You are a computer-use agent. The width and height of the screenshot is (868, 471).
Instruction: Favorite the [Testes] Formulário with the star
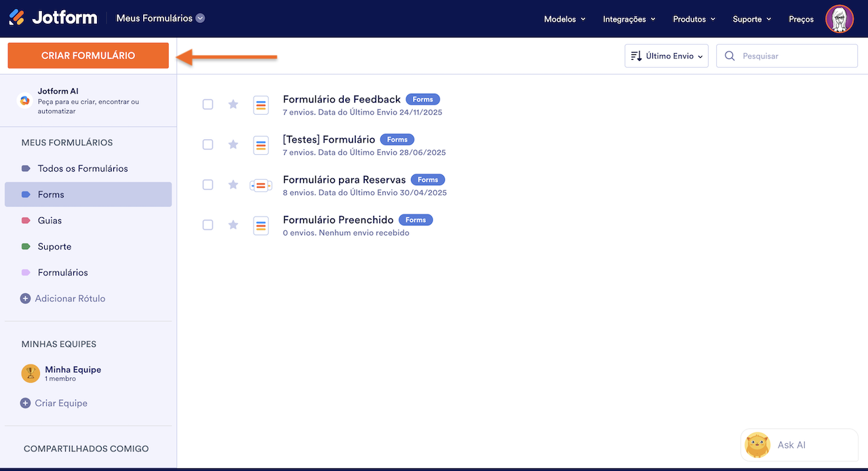pyautogui.click(x=233, y=145)
